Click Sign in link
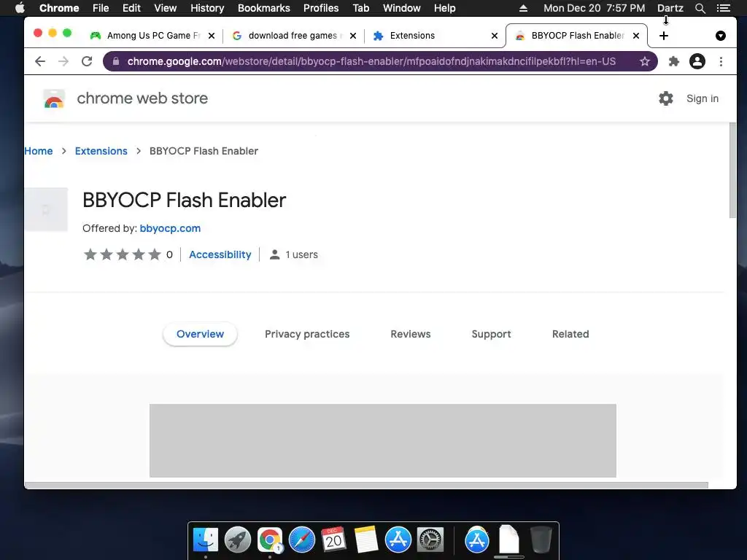 pyautogui.click(x=703, y=98)
